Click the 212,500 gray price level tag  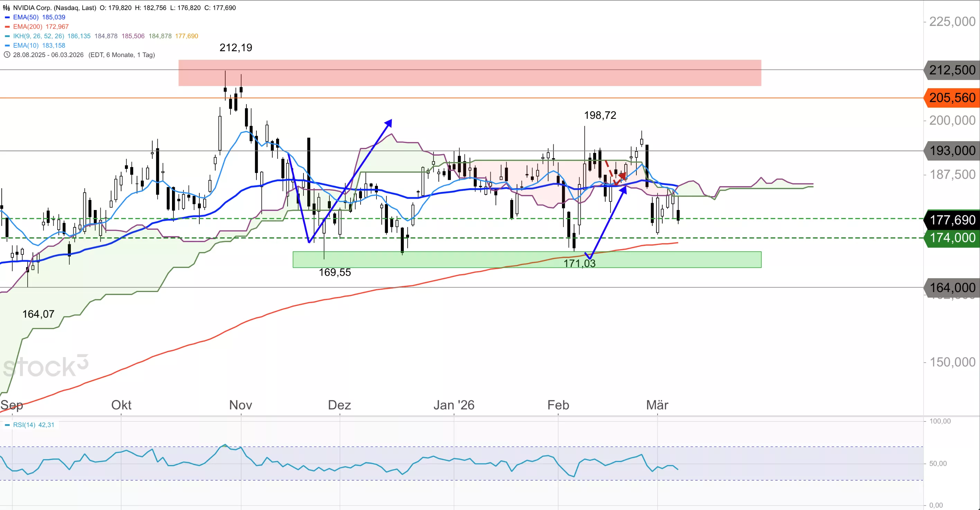952,70
